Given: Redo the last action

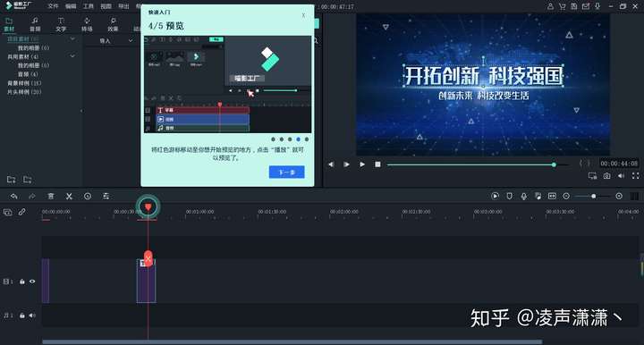Looking at the screenshot, I should pyautogui.click(x=31, y=196).
